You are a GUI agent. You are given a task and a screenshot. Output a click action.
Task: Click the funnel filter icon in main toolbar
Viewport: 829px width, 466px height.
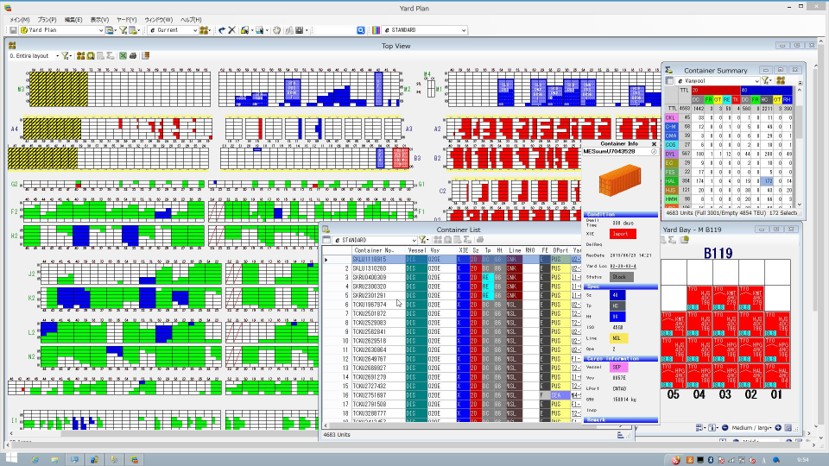124,30
